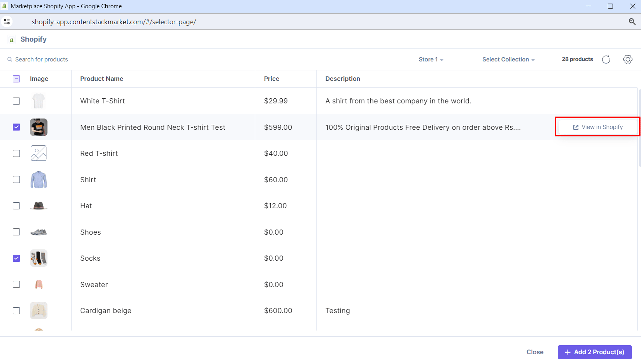Minimize the Chrome window

click(588, 6)
